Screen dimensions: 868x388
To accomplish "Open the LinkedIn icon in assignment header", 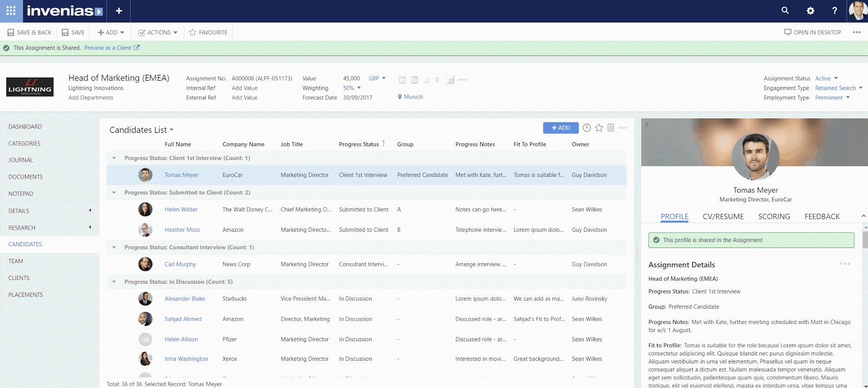I will (x=403, y=80).
